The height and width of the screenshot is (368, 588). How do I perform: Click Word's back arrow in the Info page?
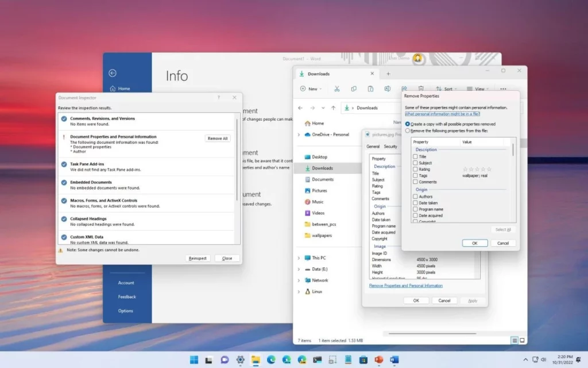(113, 73)
